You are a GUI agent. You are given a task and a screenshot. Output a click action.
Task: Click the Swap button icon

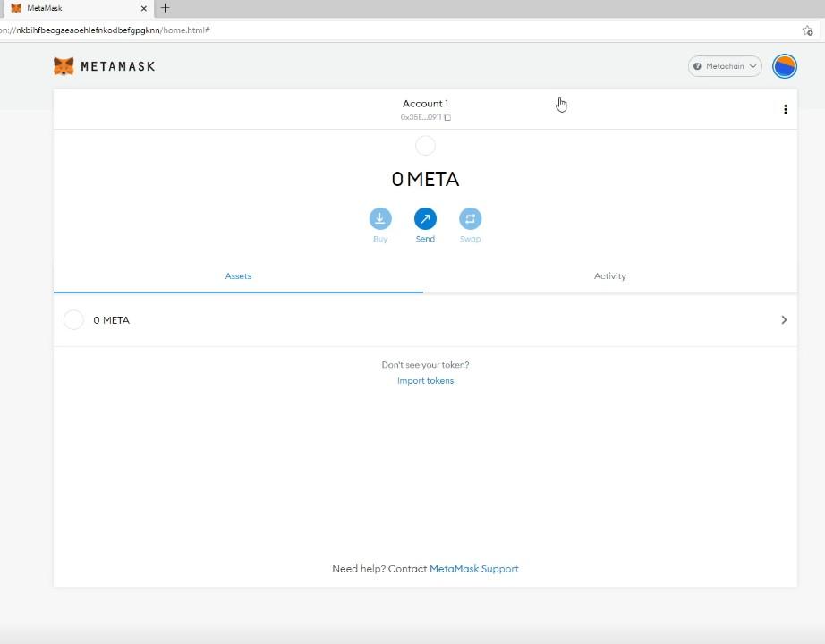(471, 219)
